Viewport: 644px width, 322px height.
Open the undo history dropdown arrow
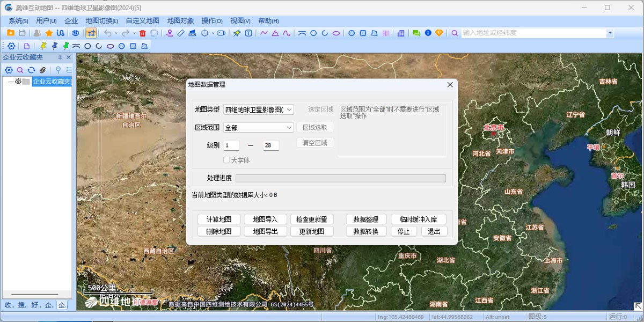tap(116, 33)
